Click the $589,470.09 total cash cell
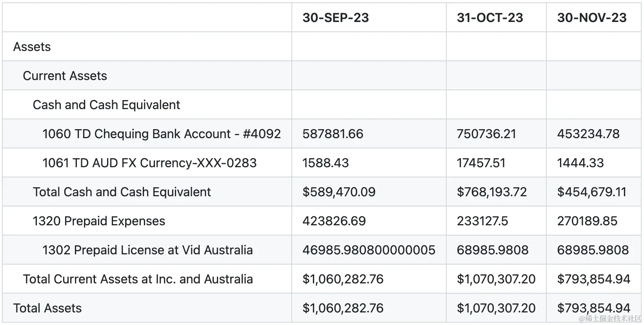This screenshot has height=325, width=644. (339, 192)
